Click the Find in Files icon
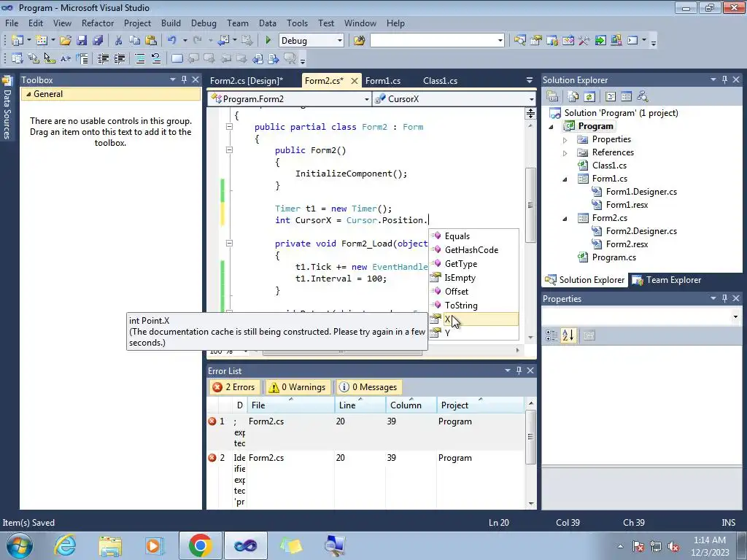Screen dimensions: 747x560 [x=359, y=41]
